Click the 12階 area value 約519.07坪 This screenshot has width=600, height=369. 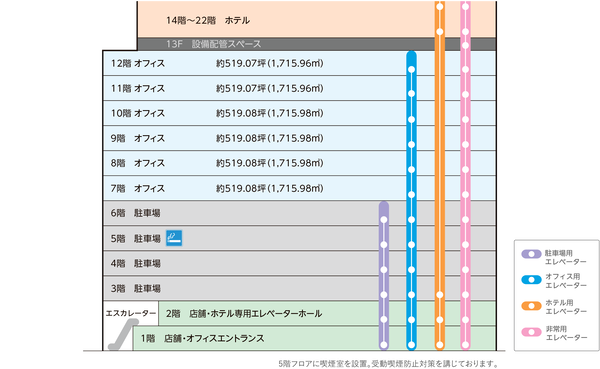click(241, 63)
